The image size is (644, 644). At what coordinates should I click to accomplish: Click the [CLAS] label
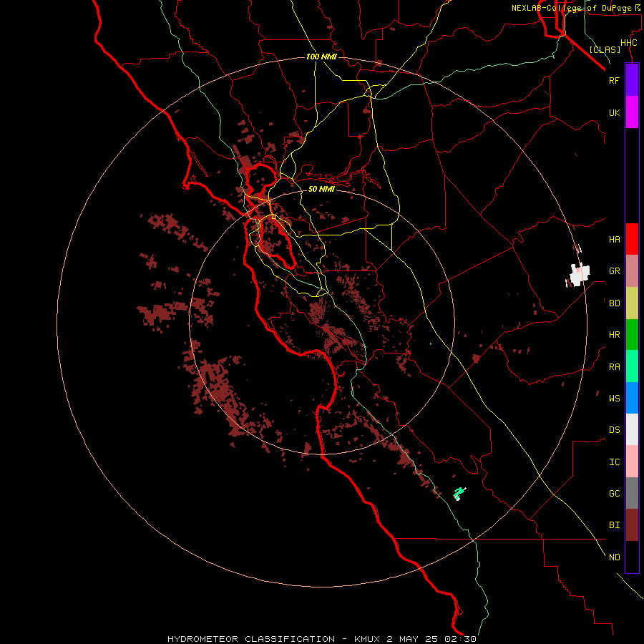tap(605, 49)
